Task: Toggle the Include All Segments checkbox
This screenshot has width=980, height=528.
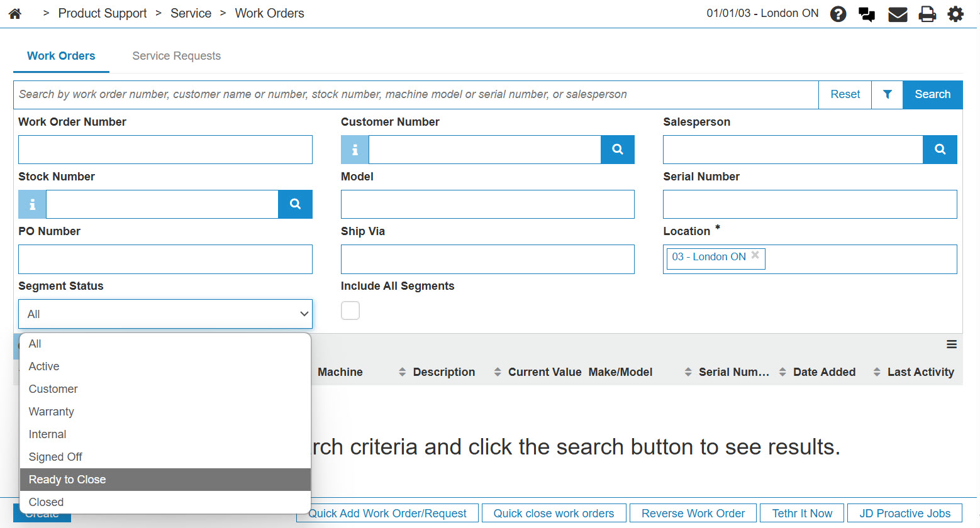Action: click(350, 311)
